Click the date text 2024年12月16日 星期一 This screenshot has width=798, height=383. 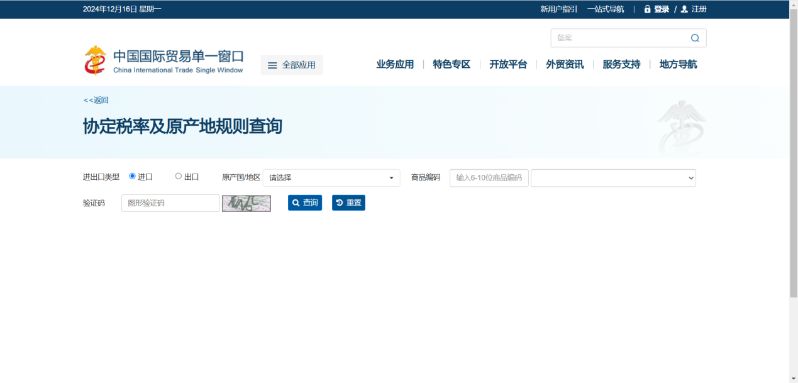(122, 9)
